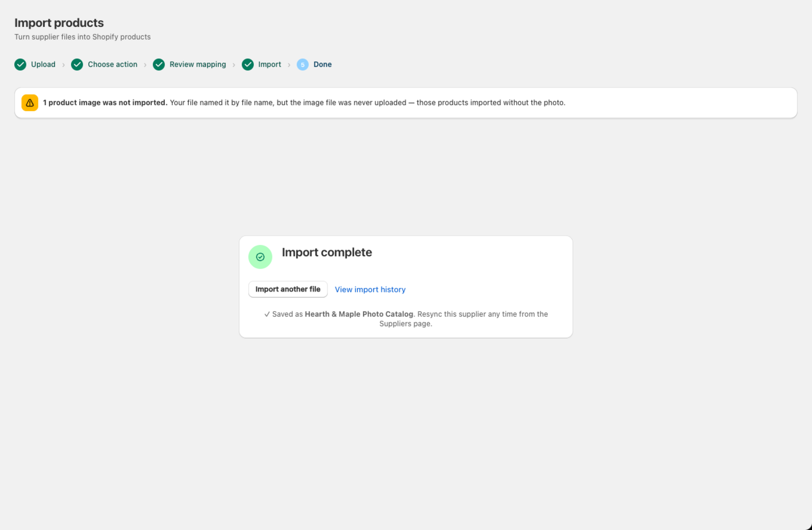Viewport: 812px width, 530px height.
Task: Click the Import complete heading
Action: coord(327,252)
